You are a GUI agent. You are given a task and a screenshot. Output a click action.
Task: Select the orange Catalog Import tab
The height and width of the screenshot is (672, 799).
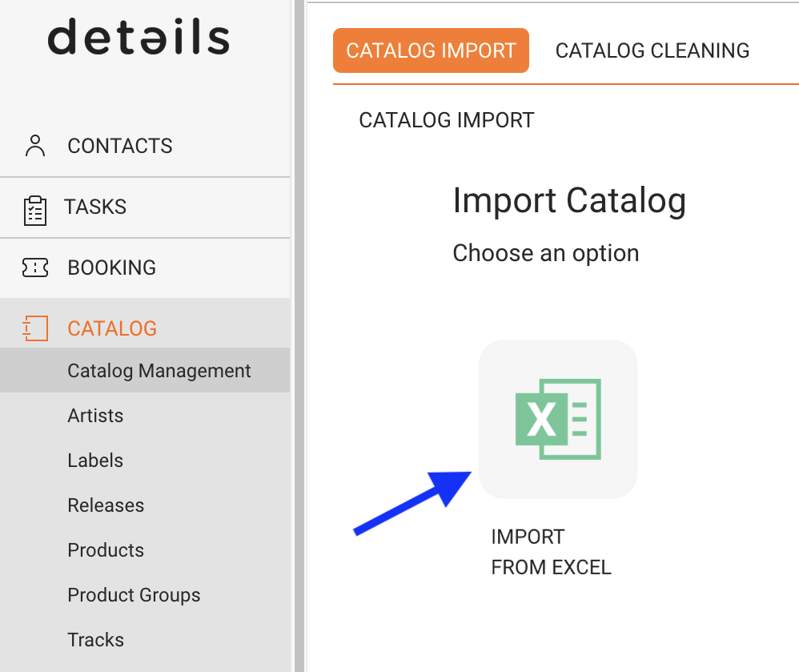[x=431, y=50]
